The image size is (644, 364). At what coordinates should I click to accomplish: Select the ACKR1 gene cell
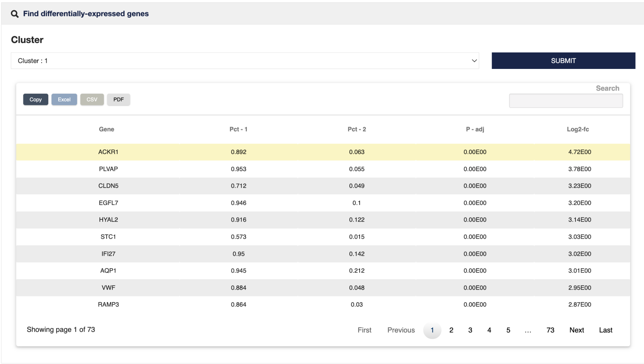tap(108, 152)
